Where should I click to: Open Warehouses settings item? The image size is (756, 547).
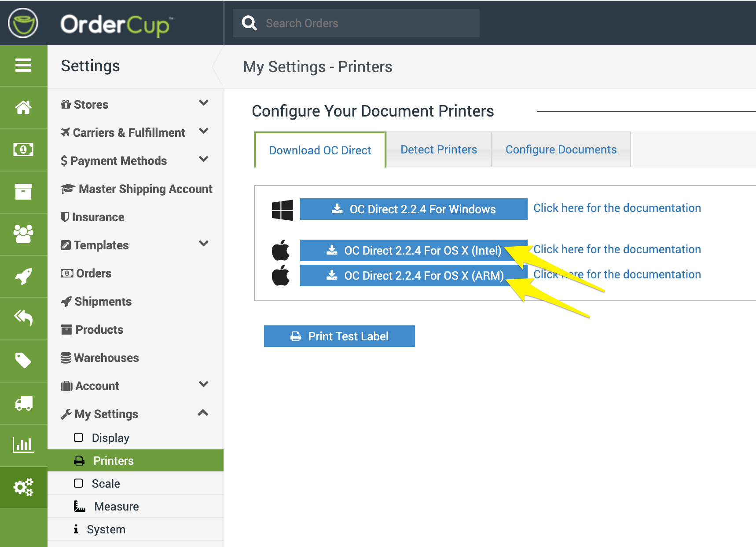coord(99,358)
